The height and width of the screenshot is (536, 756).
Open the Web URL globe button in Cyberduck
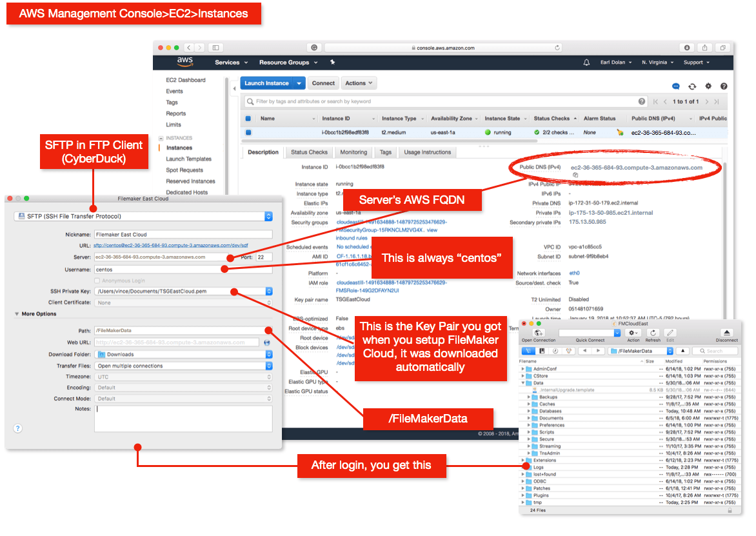266,342
